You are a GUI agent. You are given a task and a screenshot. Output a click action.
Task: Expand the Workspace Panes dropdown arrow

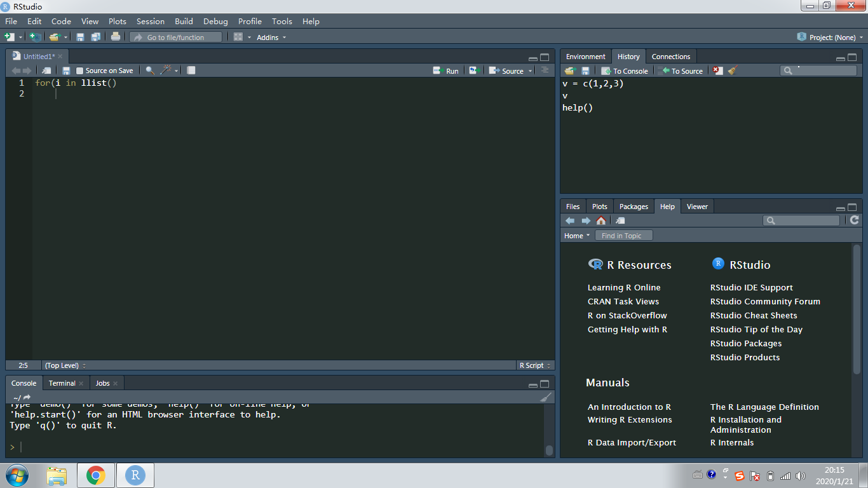tap(249, 37)
